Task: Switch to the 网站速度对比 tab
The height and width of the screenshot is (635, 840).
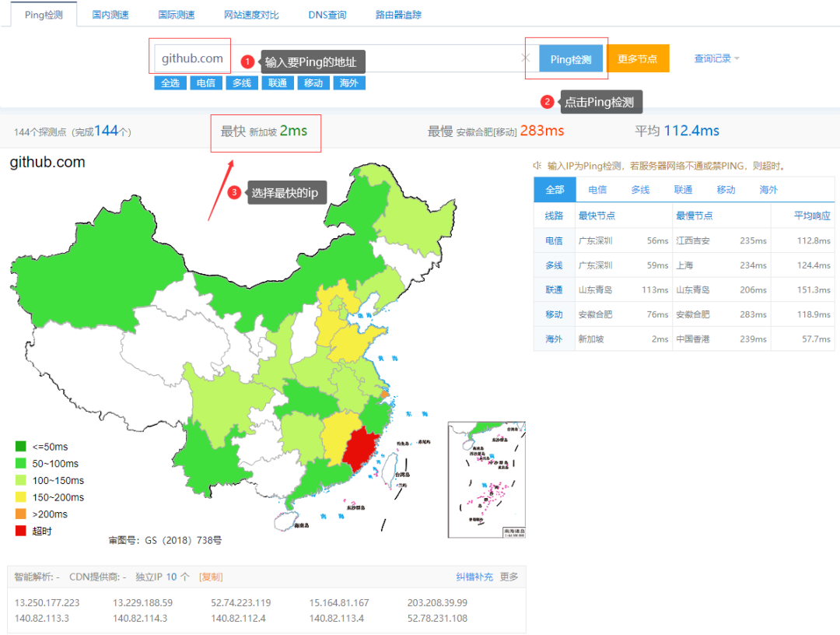Action: (250, 14)
